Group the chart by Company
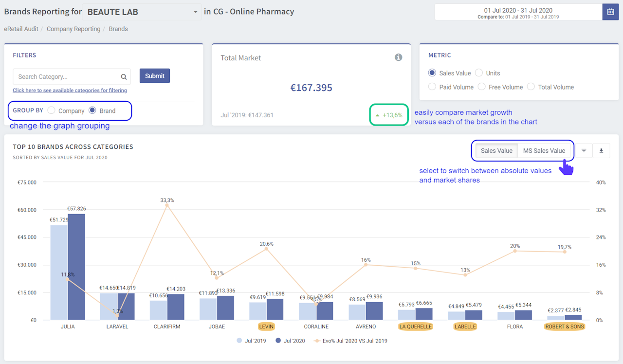 coord(52,110)
